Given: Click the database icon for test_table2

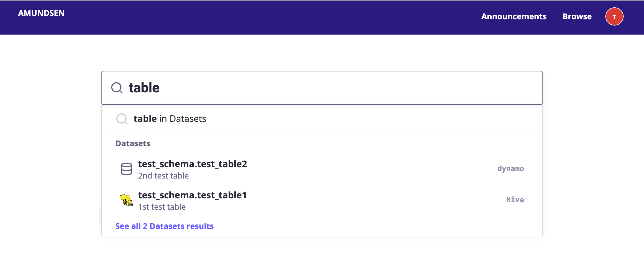Looking at the screenshot, I should (x=126, y=169).
